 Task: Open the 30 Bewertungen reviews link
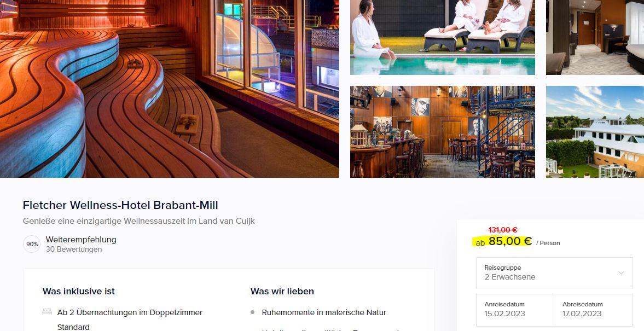(73, 249)
